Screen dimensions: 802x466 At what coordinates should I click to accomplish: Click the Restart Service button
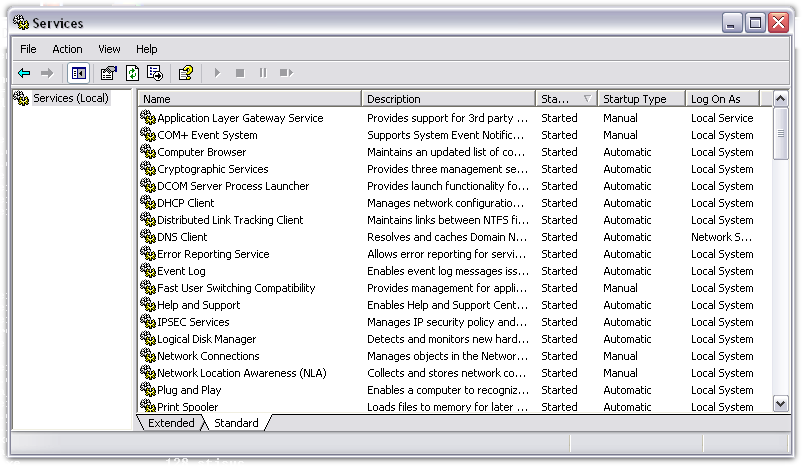(x=286, y=73)
